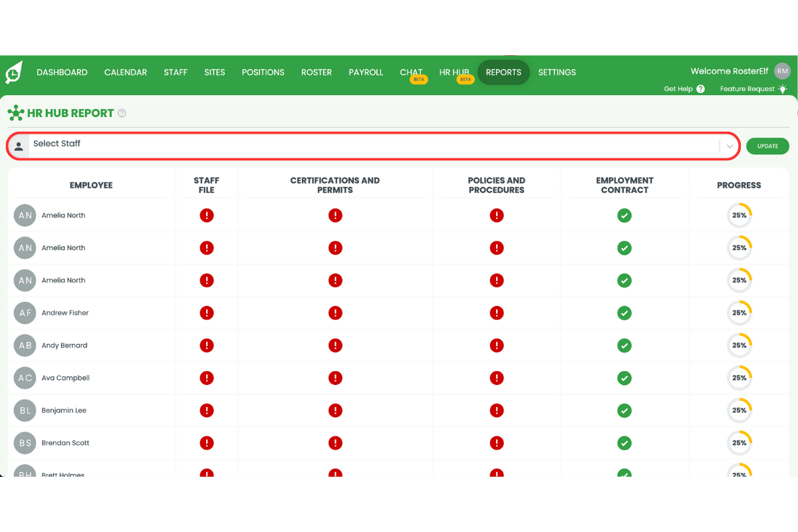Click the RM profile avatar icon
The width and height of the screenshot is (798, 532).
(x=782, y=70)
